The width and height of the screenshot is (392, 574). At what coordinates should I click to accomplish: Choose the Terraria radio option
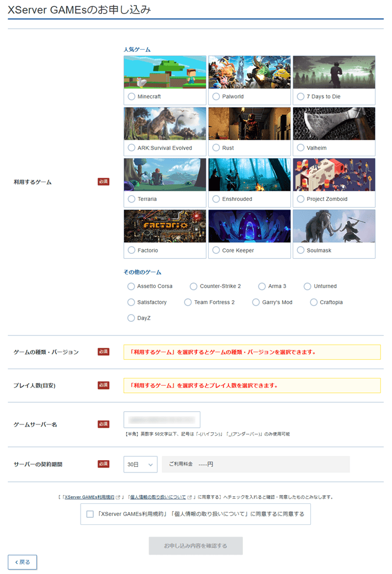131,199
